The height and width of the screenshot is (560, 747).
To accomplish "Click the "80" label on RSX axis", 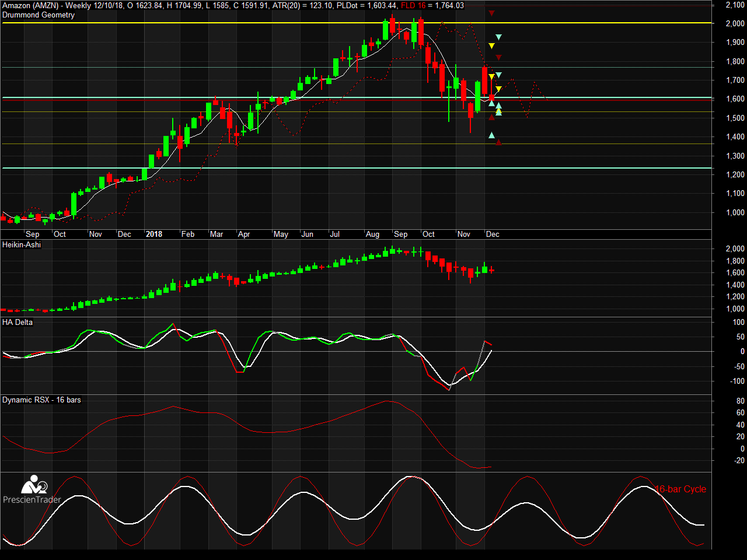I will [x=741, y=401].
